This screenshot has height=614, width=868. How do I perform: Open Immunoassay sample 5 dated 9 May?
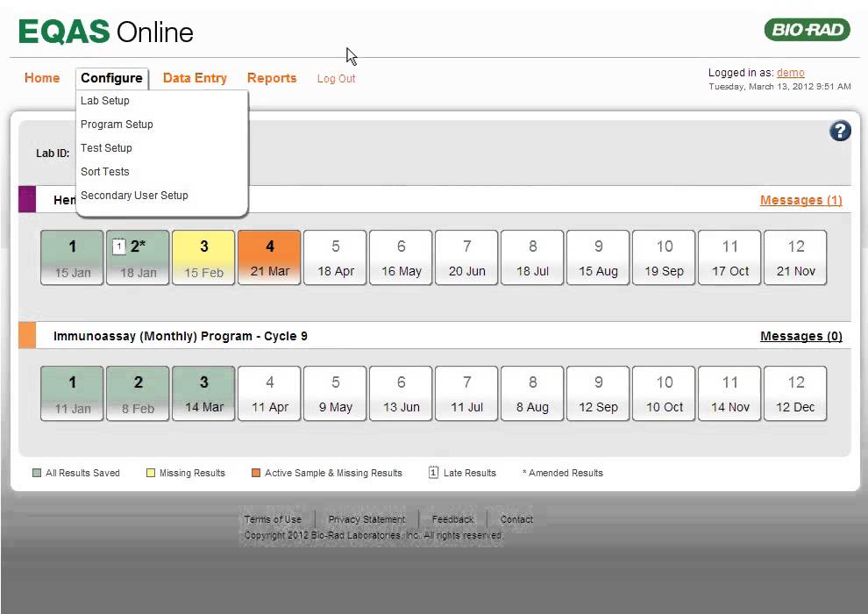(336, 394)
